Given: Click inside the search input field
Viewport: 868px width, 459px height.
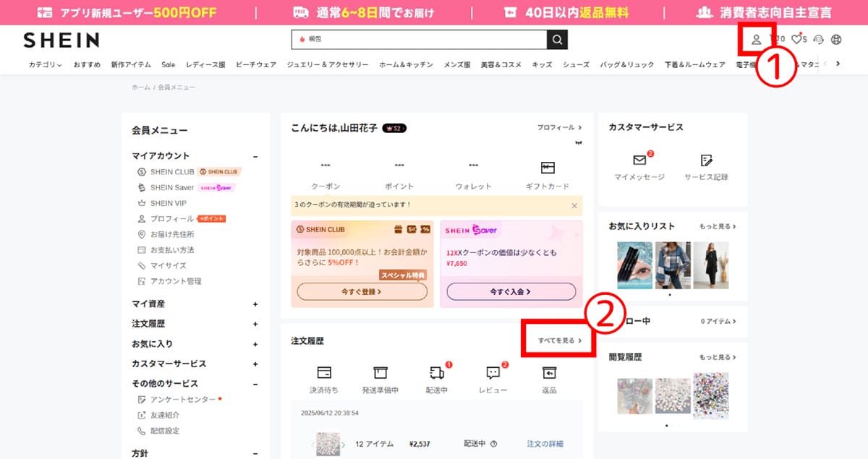Looking at the screenshot, I should click(x=419, y=39).
